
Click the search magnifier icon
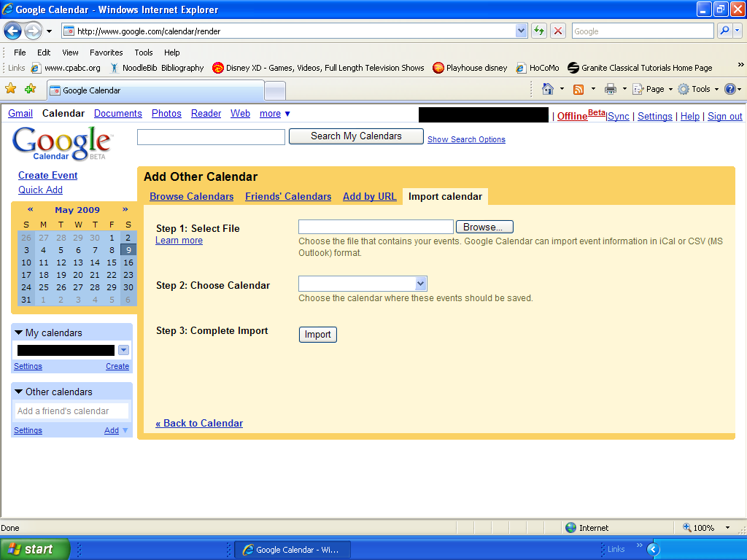point(724,31)
